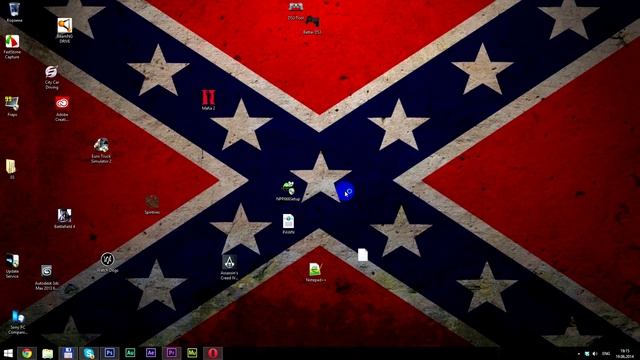Launch After Effects from the taskbar
Image resolution: width=640 pixels, height=360 pixels.
(151, 353)
